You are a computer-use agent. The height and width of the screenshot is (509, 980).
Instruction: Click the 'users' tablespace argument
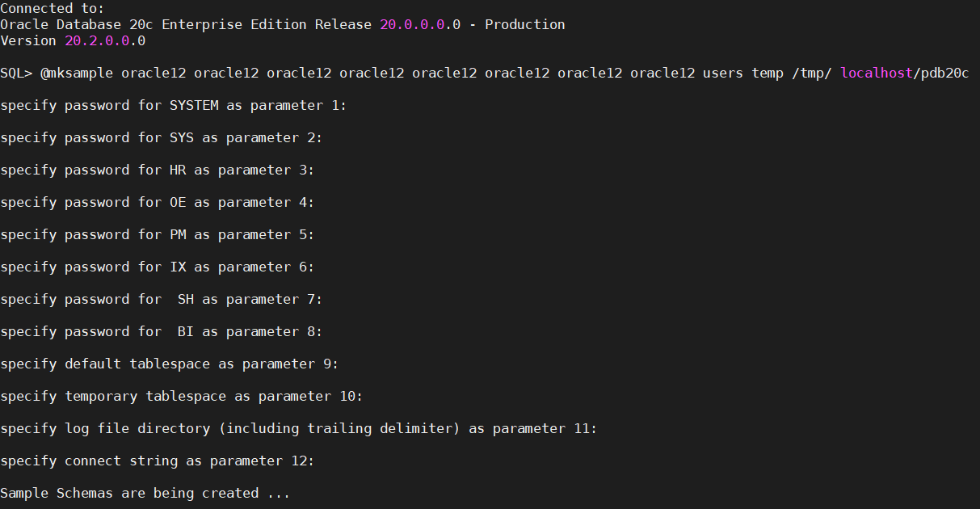pyautogui.click(x=723, y=74)
